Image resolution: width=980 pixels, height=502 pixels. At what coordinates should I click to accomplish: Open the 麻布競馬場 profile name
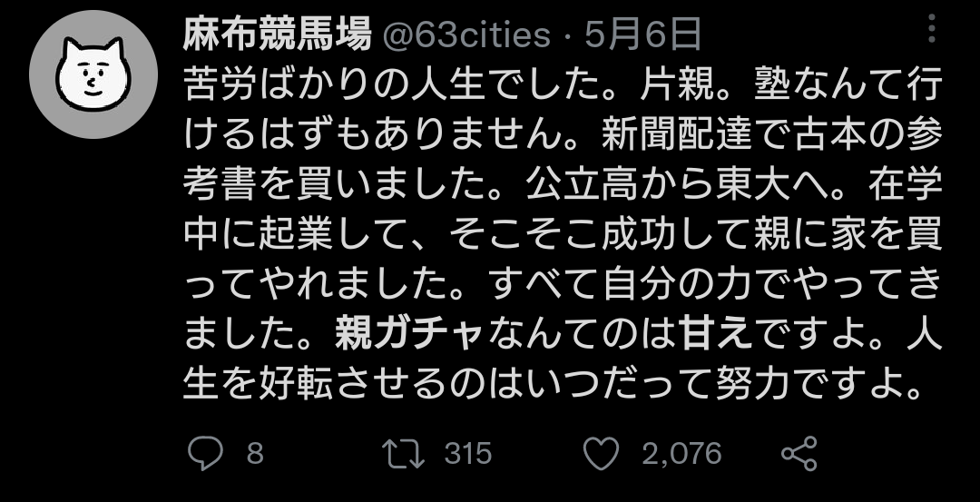click(x=277, y=35)
